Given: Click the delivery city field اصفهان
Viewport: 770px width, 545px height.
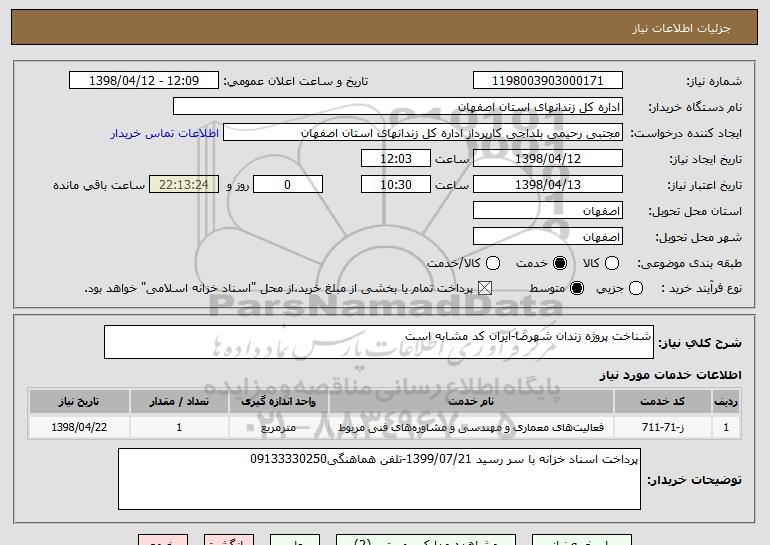Looking at the screenshot, I should 548,237.
